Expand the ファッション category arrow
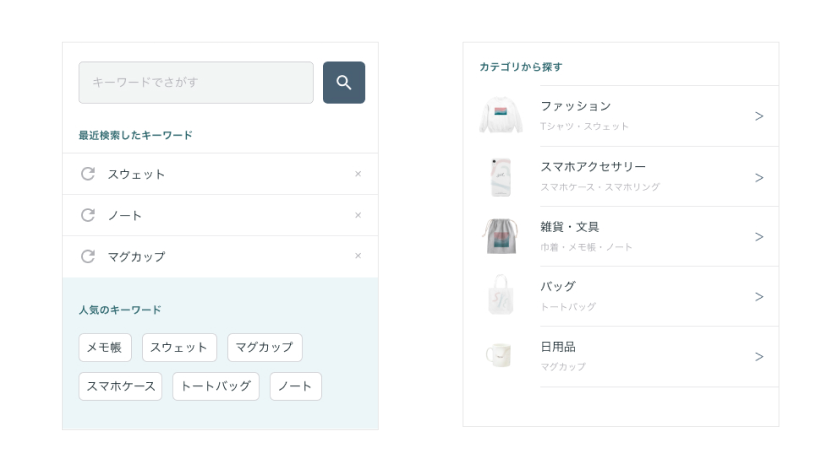The width and height of the screenshot is (840, 463). pyautogui.click(x=759, y=116)
